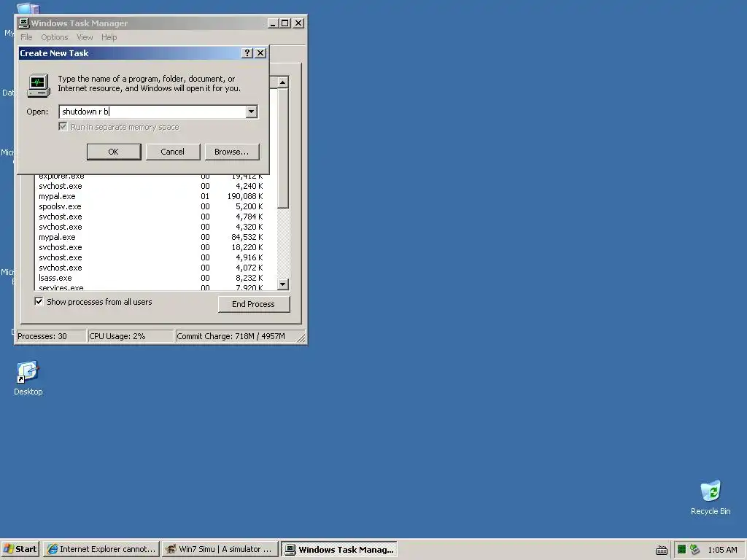Click the process list scroll up arrow
This screenshot has height=560, width=747.
(282, 82)
